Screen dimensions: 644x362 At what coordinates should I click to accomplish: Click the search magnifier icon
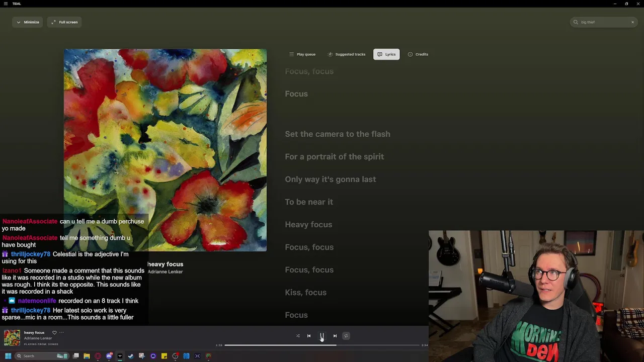click(576, 22)
